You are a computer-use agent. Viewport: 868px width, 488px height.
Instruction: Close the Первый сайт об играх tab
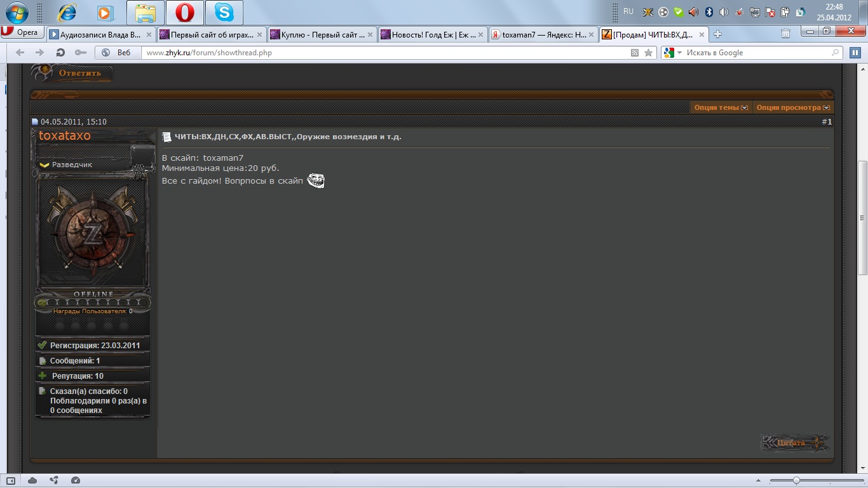click(259, 35)
